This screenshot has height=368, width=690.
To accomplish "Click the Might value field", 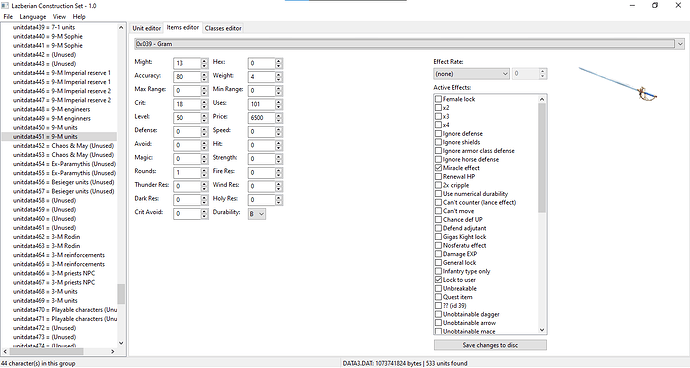I will [x=187, y=63].
